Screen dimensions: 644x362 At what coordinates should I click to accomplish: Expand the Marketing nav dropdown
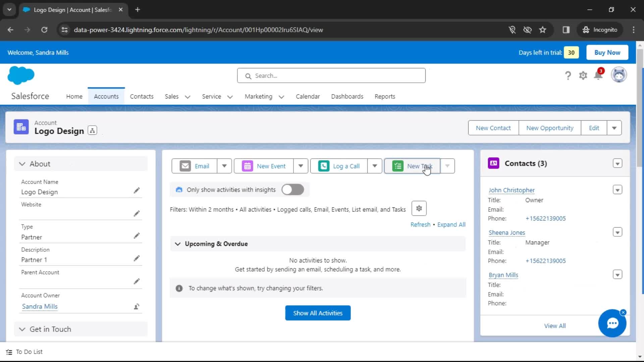coord(281,97)
